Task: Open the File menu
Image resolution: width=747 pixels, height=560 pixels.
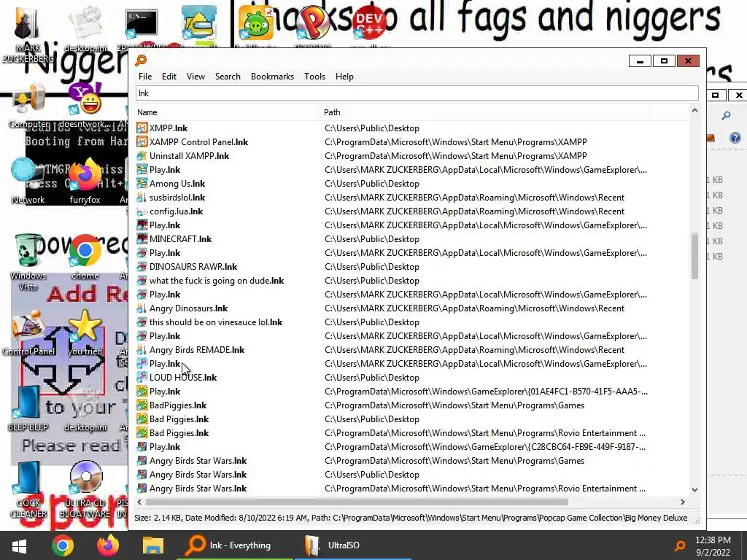Action: [x=145, y=77]
